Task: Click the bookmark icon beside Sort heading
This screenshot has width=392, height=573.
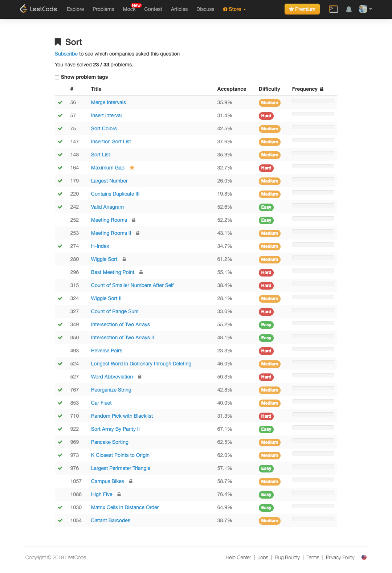Action: point(58,42)
